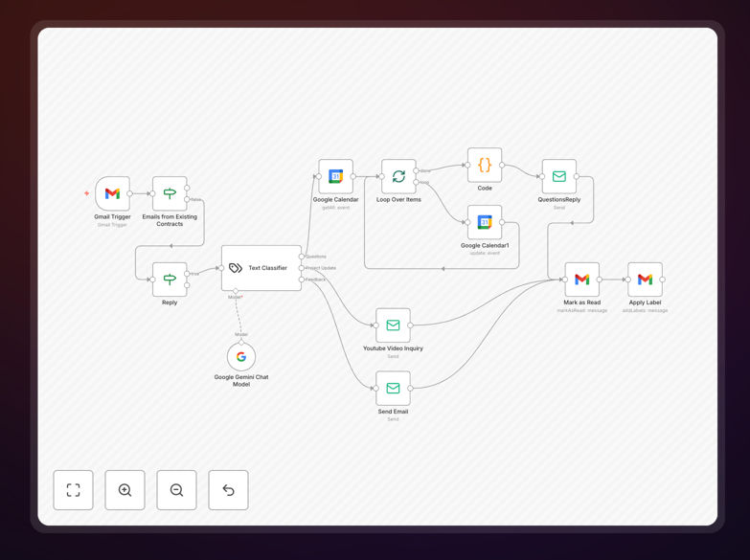The image size is (750, 560).
Task: Click the QuestionsReply label text
Action: pyautogui.click(x=559, y=199)
